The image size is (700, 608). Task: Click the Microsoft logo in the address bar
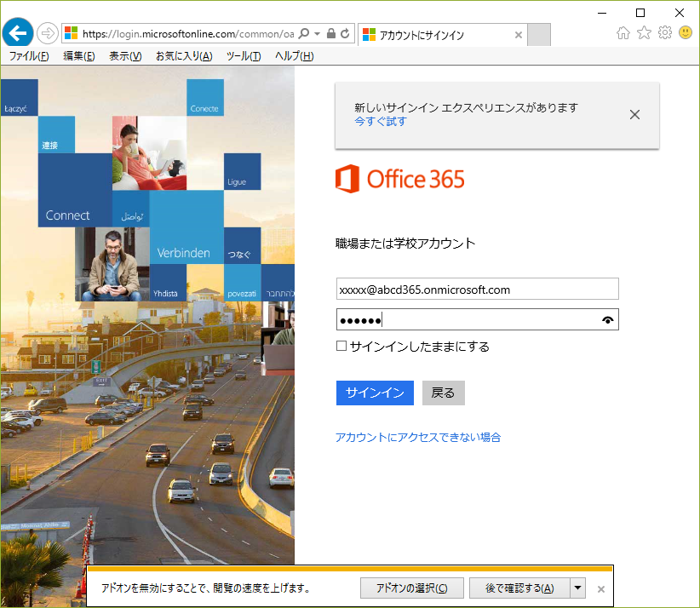(71, 33)
